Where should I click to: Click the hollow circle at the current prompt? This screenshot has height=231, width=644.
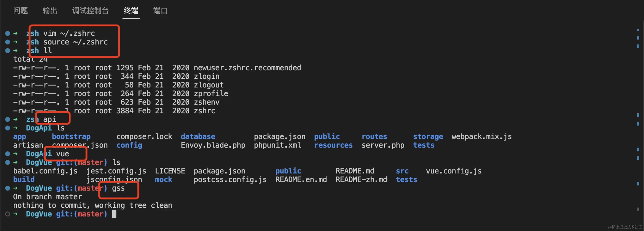pos(7,214)
